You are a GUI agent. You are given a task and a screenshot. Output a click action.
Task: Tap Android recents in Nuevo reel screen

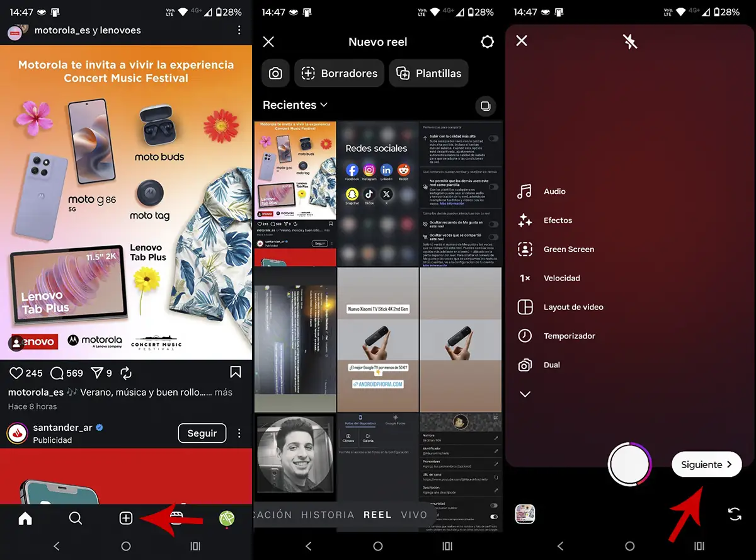coord(447,546)
